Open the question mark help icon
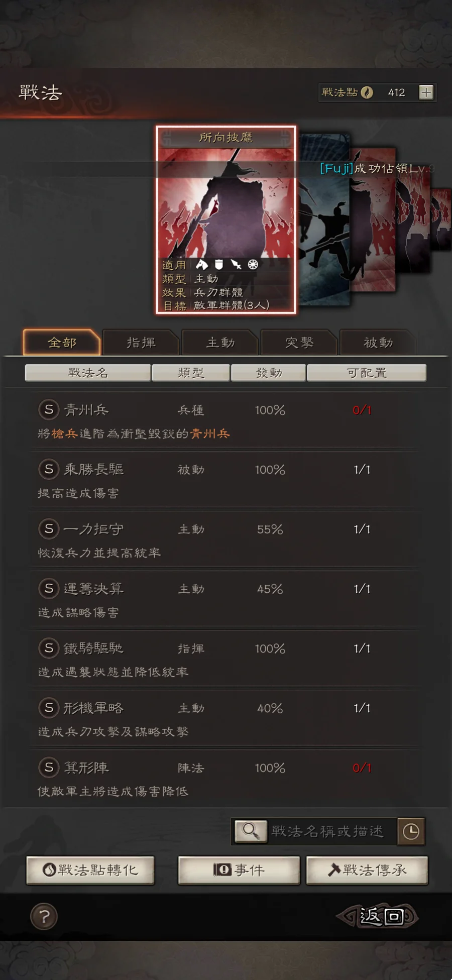The image size is (452, 980). [44, 917]
